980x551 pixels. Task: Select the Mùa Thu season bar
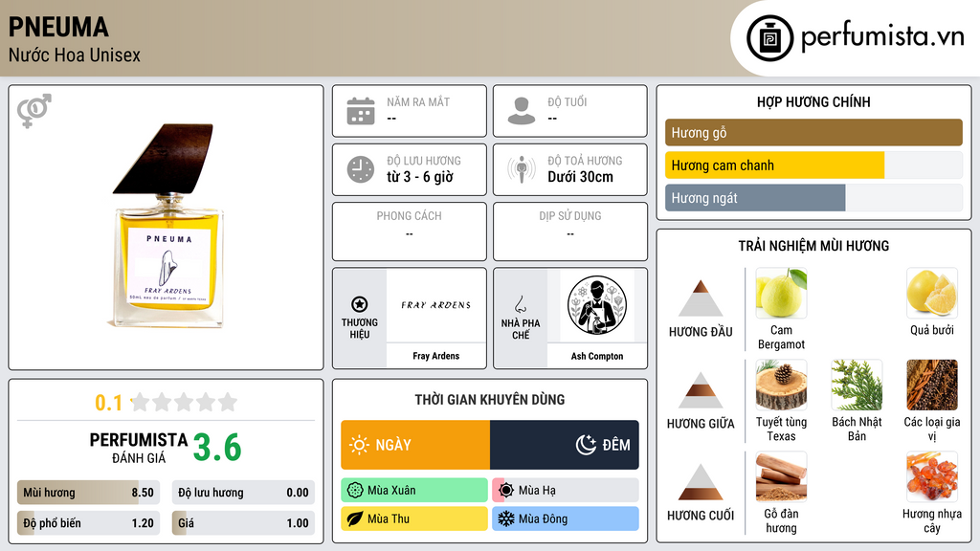414,518
